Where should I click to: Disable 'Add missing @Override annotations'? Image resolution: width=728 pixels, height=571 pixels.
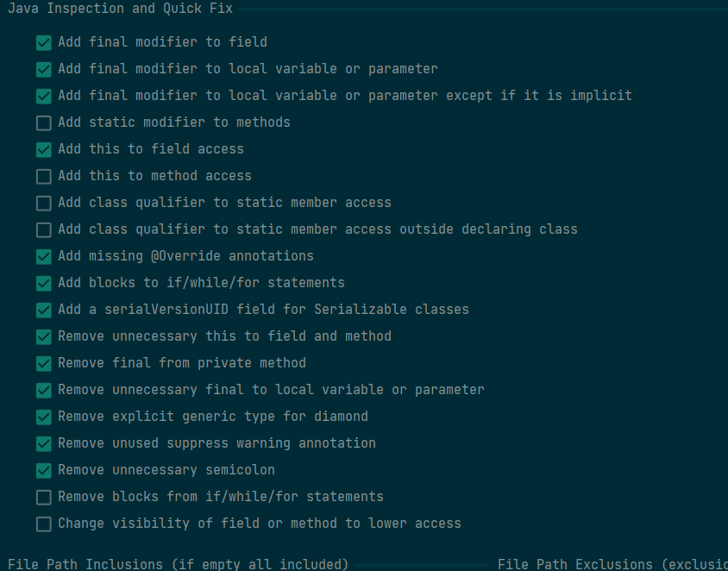point(43,256)
